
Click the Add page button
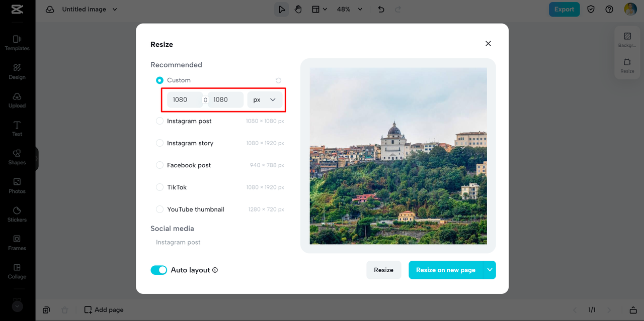point(104,310)
